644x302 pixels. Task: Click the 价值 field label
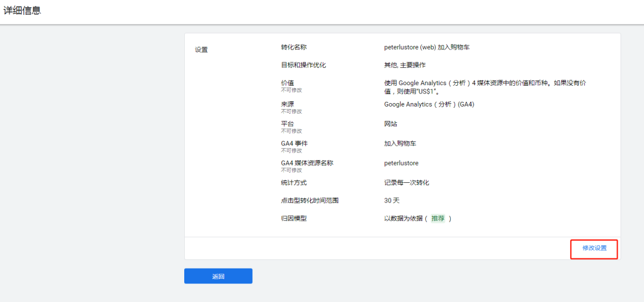pos(287,83)
